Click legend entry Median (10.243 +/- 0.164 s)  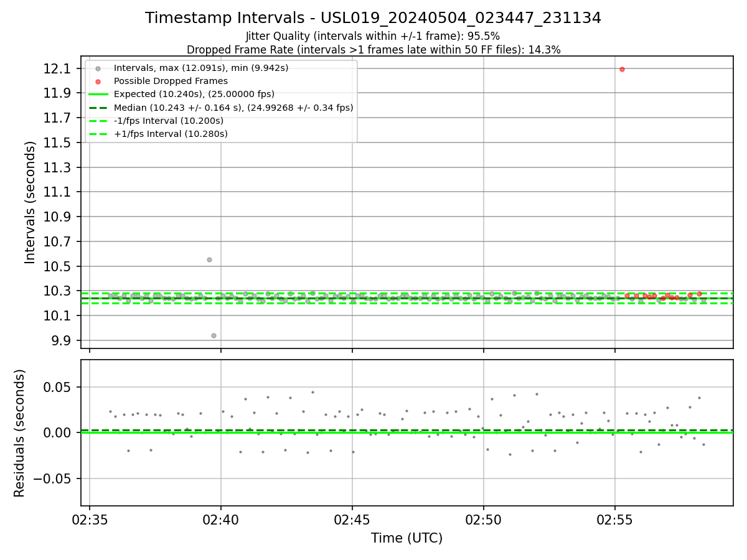pyautogui.click(x=233, y=108)
